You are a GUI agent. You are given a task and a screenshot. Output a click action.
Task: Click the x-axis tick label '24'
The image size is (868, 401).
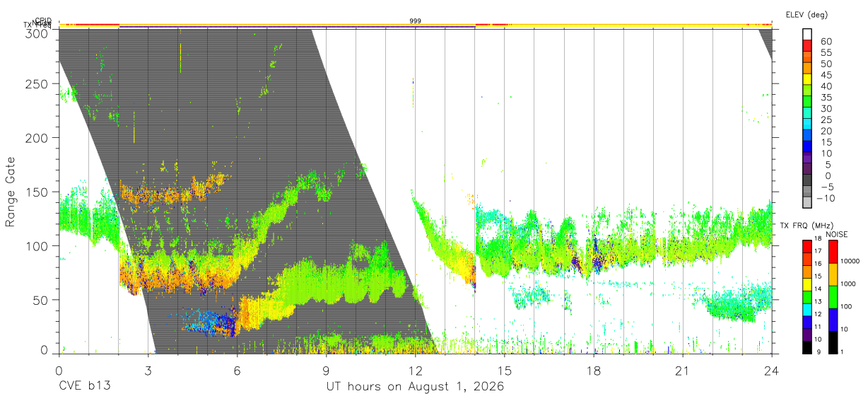click(772, 371)
